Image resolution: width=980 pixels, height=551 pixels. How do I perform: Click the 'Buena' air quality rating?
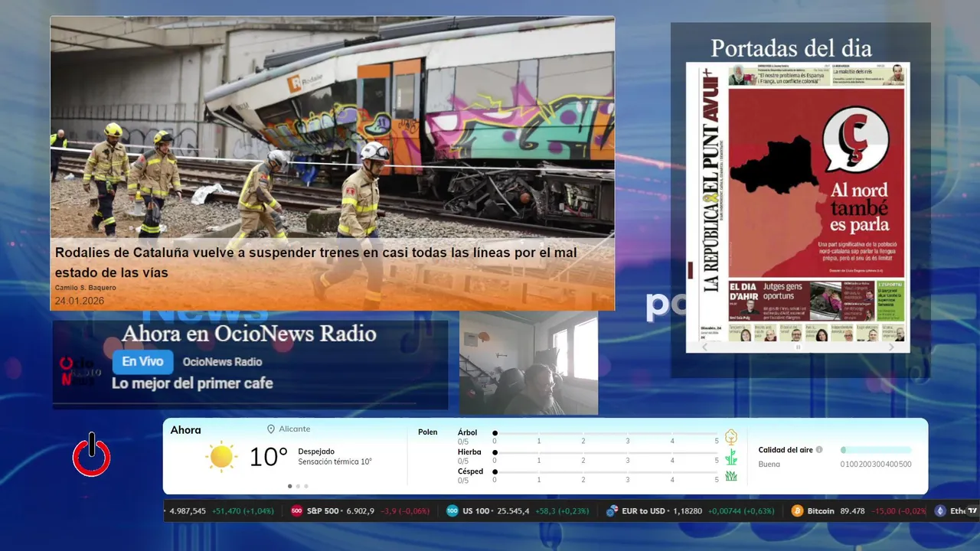[x=769, y=464]
